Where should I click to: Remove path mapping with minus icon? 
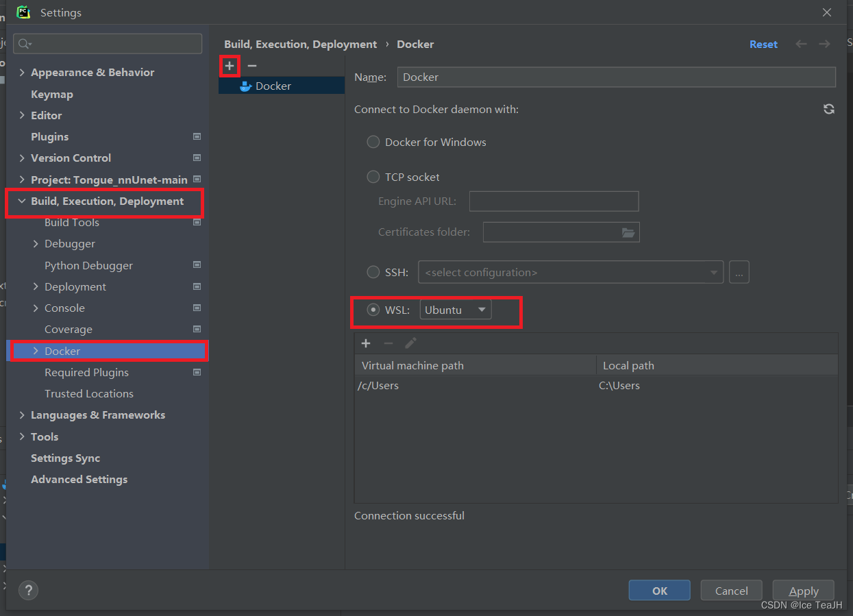(x=388, y=343)
